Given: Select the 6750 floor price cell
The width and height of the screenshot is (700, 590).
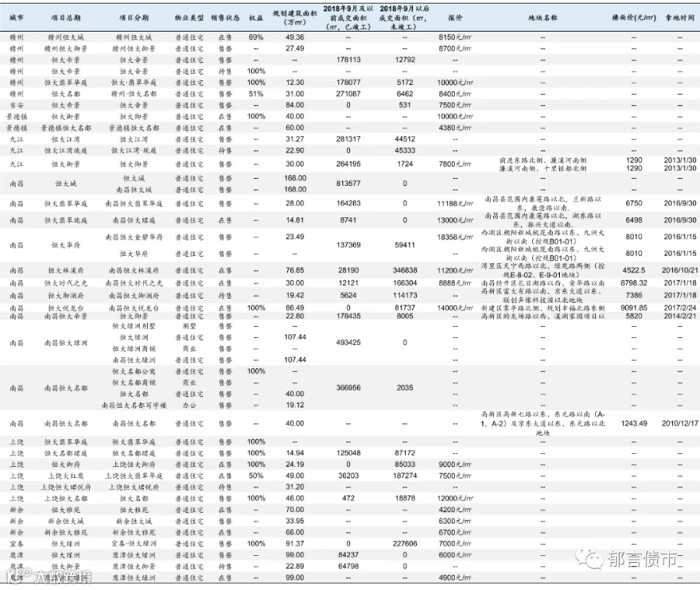Looking at the screenshot, I should (634, 204).
